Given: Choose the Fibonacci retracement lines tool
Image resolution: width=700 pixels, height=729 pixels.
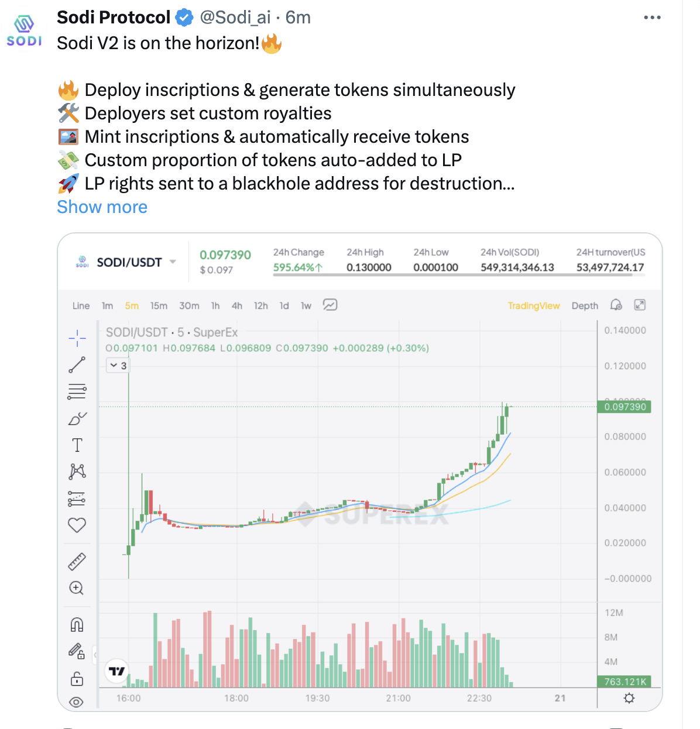Looking at the screenshot, I should click(x=77, y=391).
